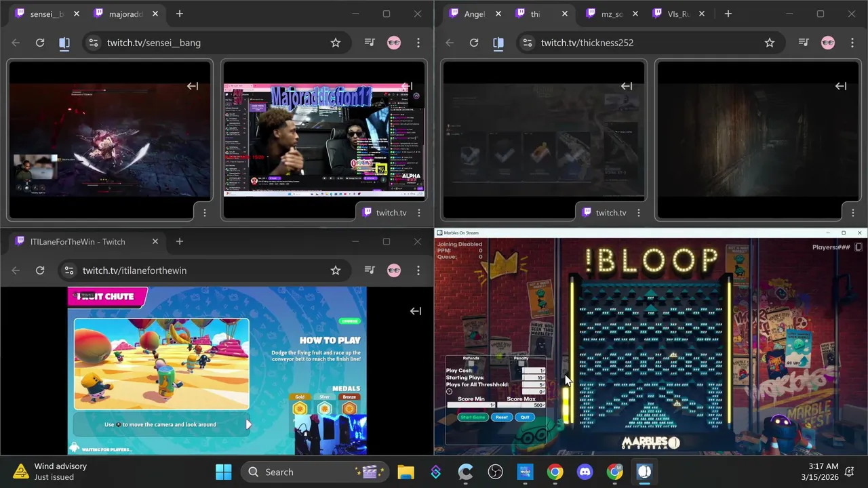Bookmark twitch.tv/itilaneforthewin with the star icon
The image size is (868, 488).
coord(336,270)
